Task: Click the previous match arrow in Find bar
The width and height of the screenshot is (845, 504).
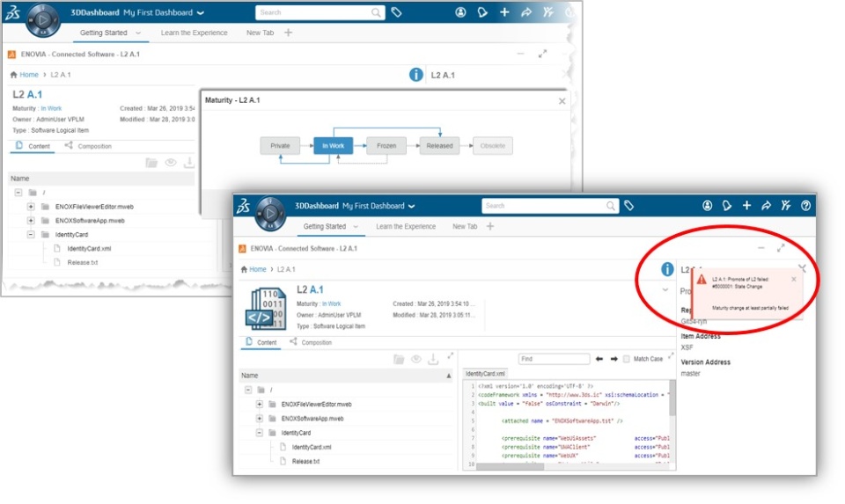Action: click(x=599, y=359)
